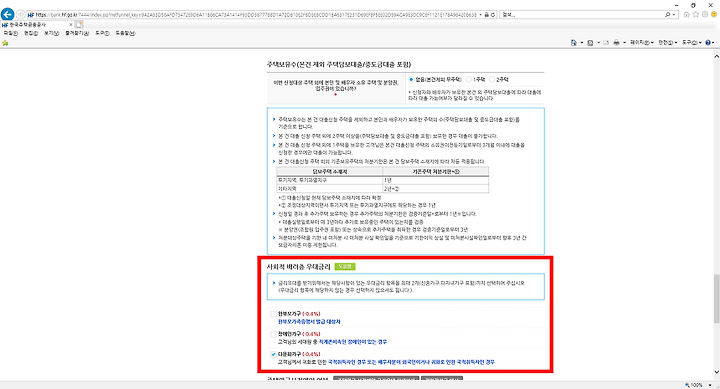Viewport: 720px width, 389px height.
Task: Expand the address bar URL dropdown arrow
Action: (x=480, y=15)
